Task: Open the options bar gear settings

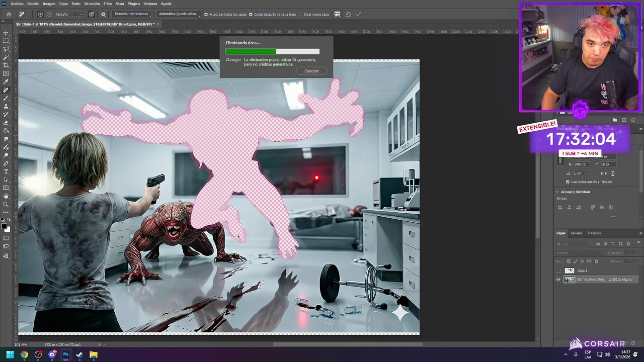Action: click(103, 14)
